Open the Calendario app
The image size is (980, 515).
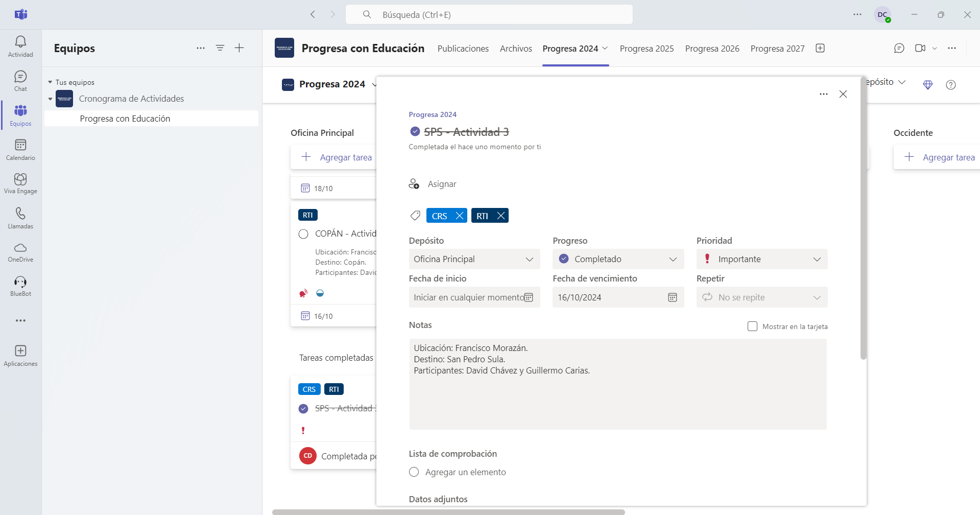tap(20, 150)
